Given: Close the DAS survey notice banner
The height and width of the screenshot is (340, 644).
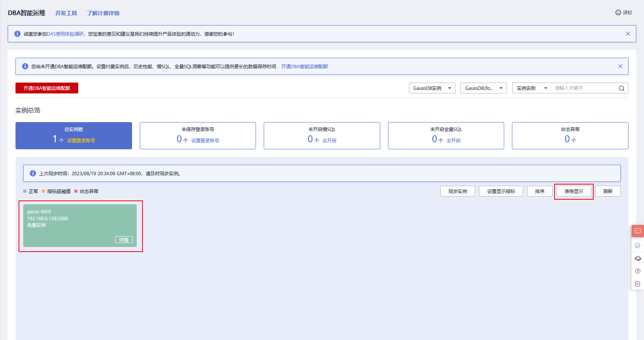Looking at the screenshot, I should click(x=628, y=34).
